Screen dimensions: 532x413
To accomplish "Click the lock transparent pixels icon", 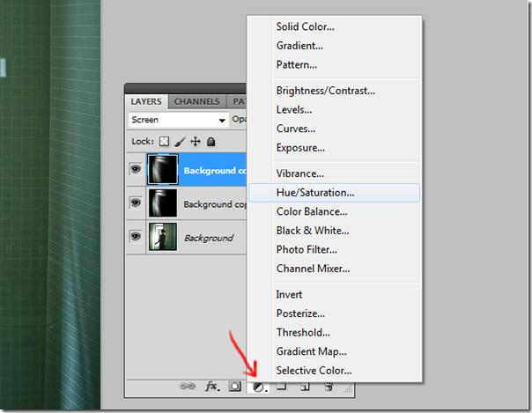I will click(163, 141).
